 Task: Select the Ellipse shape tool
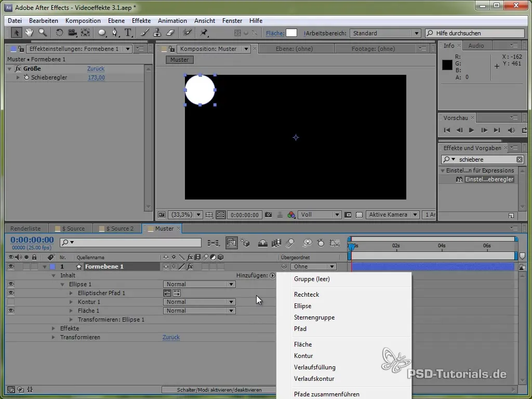click(x=102, y=33)
